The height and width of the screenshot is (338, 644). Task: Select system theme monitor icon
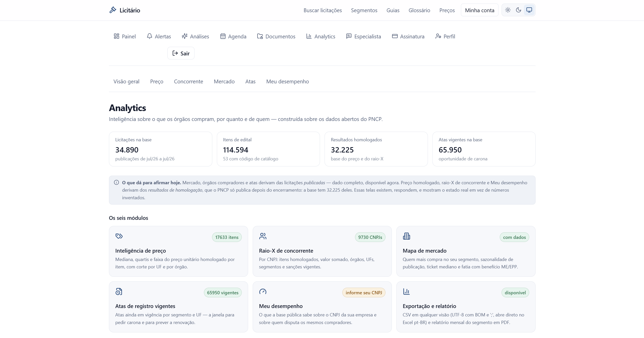529,10
